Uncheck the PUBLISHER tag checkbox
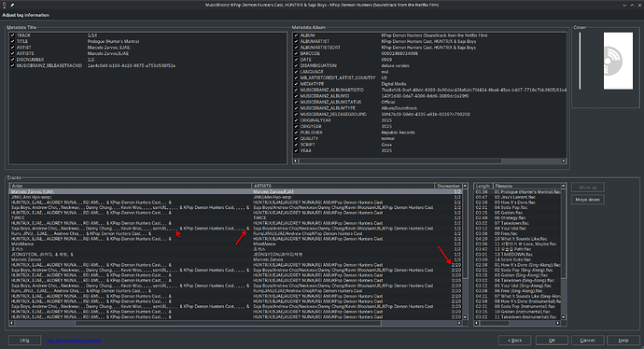 [x=296, y=133]
